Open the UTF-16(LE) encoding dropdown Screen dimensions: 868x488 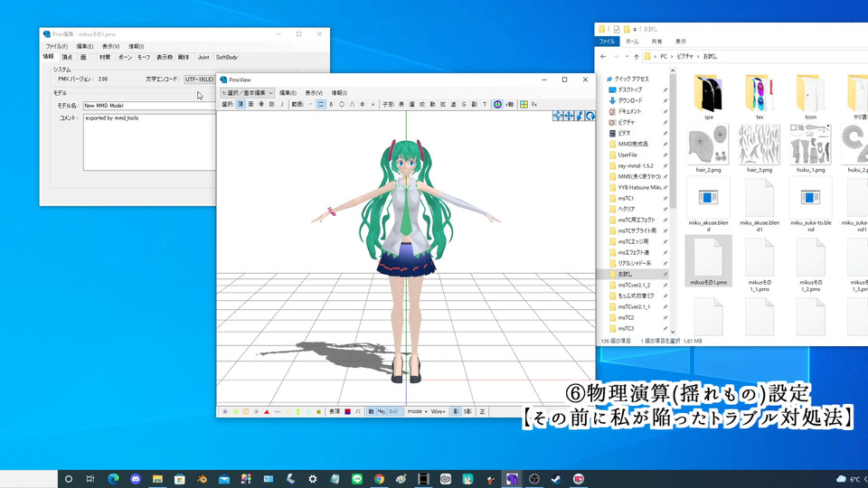pos(201,79)
